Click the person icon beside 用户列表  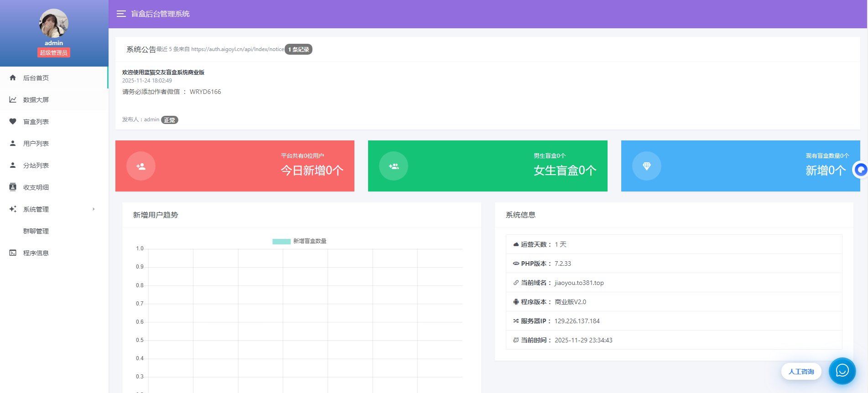[x=13, y=144]
